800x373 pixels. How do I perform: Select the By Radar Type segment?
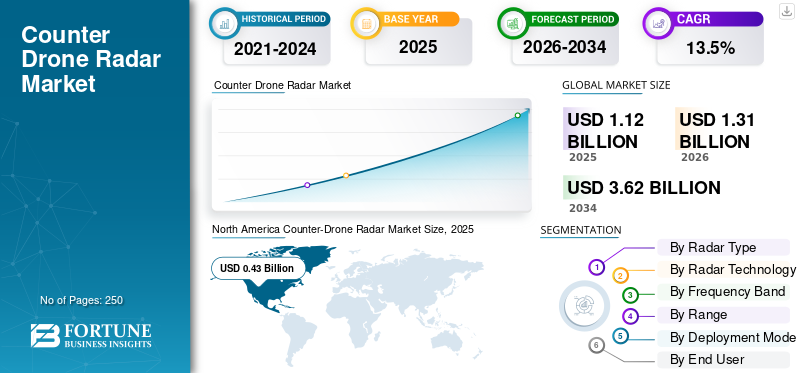[723, 247]
